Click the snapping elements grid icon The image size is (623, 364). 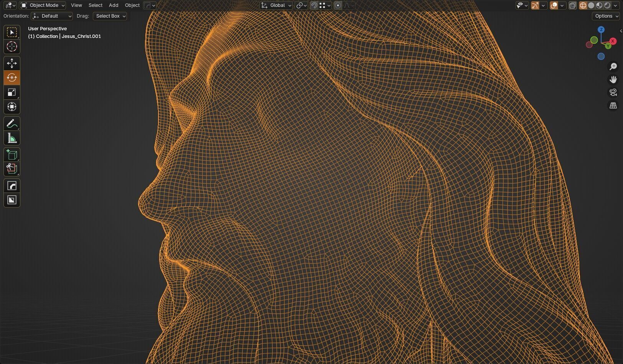click(x=322, y=5)
